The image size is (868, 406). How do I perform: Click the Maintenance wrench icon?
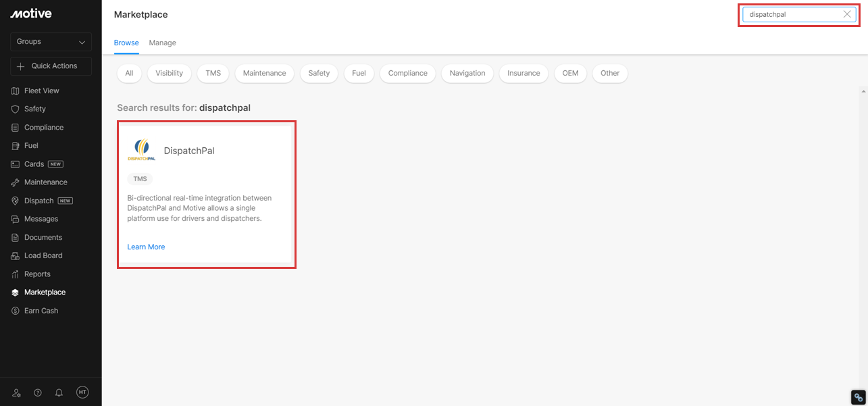click(x=16, y=182)
